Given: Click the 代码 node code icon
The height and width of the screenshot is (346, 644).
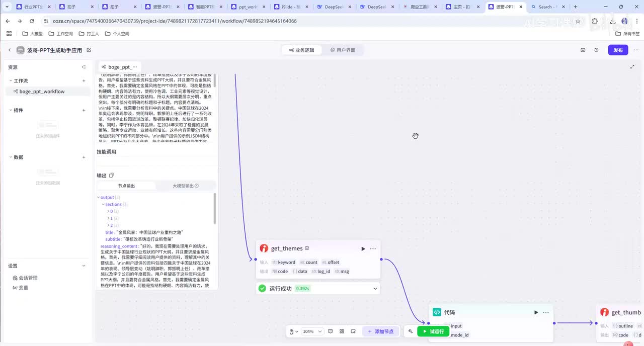Looking at the screenshot, I should pos(437,312).
